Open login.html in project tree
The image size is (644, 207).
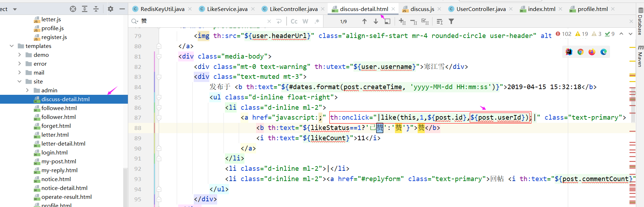[x=54, y=152]
